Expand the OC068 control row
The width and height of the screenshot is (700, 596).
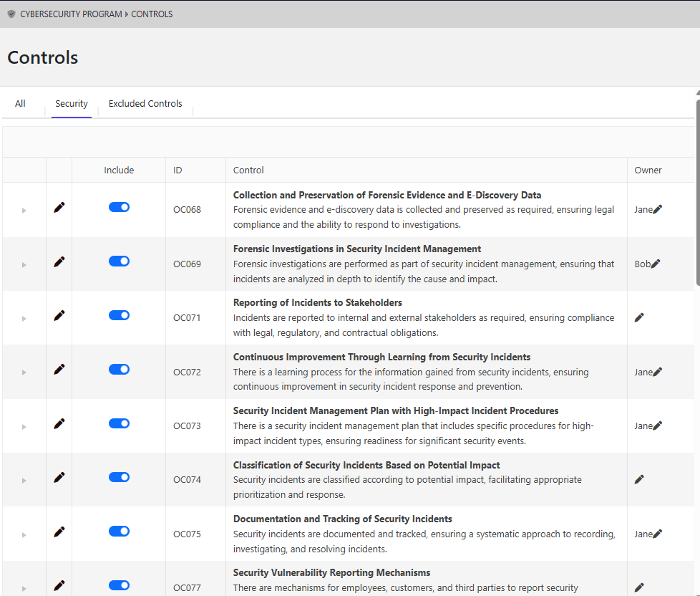pos(24,209)
